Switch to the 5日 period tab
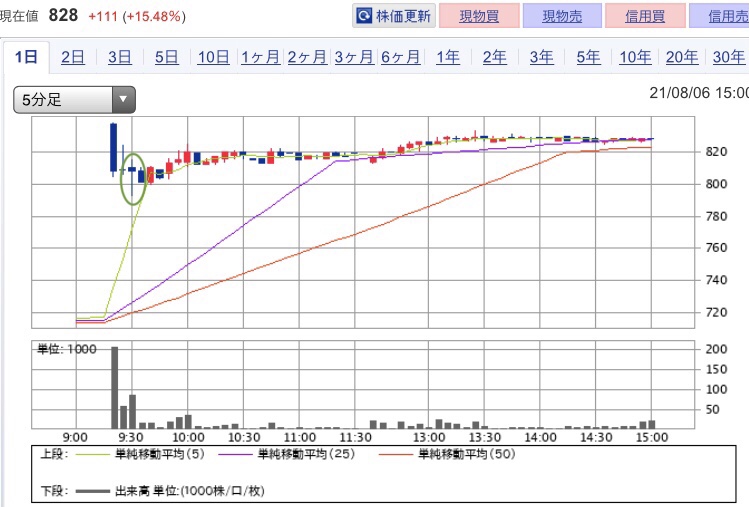This screenshot has height=507, width=749. (166, 57)
